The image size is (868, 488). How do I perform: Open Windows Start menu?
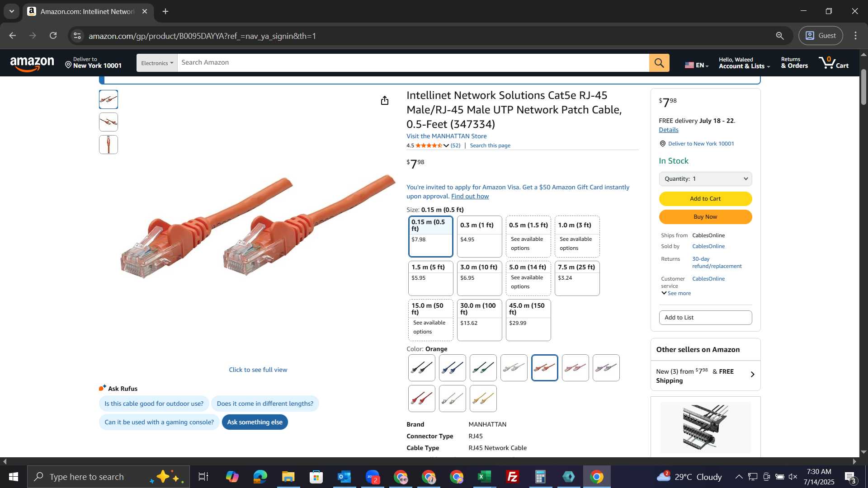click(x=13, y=477)
